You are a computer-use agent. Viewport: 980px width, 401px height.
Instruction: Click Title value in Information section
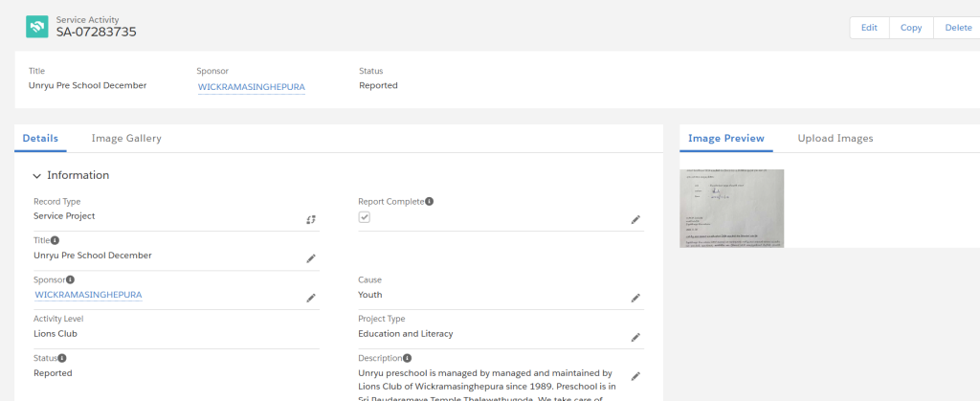[93, 256]
